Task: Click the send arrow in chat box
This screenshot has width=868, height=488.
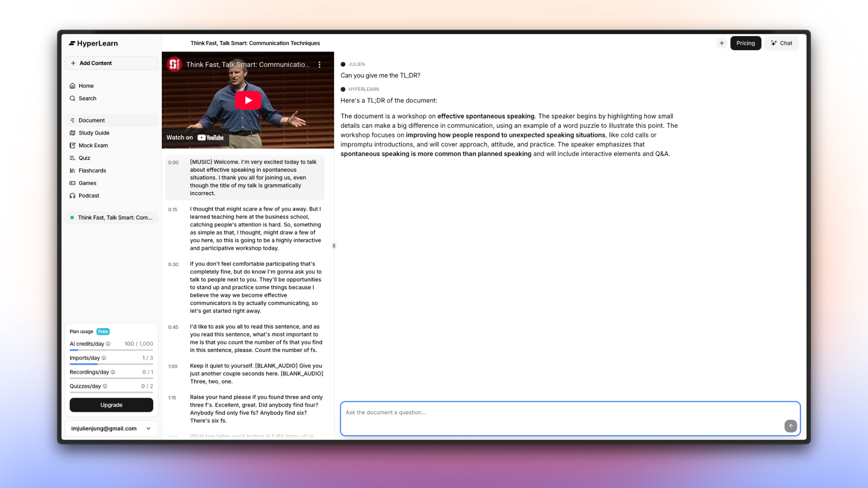Action: tap(790, 426)
